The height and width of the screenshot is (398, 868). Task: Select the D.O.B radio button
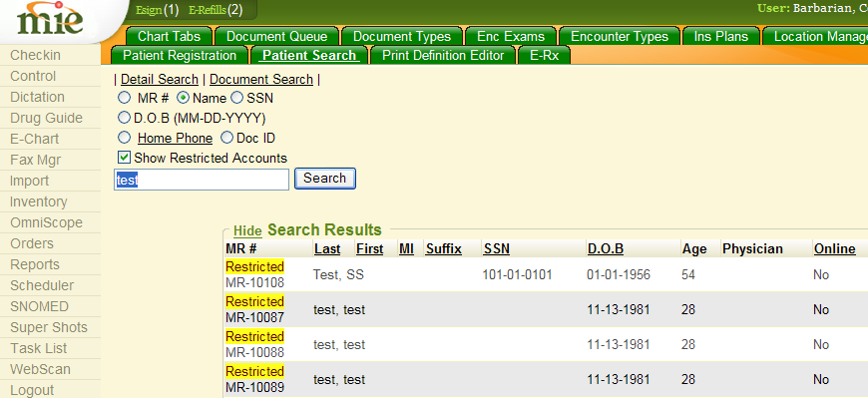point(125,118)
